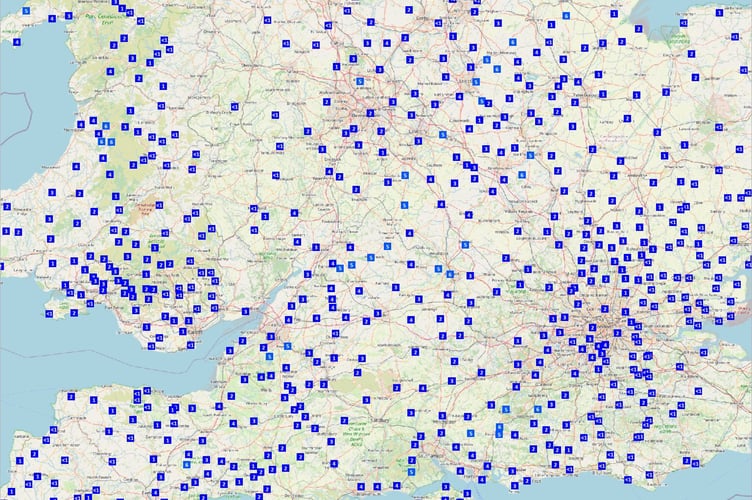
Task: Pick the 2 marker on the Gower Peninsula
Action: coord(74,313)
